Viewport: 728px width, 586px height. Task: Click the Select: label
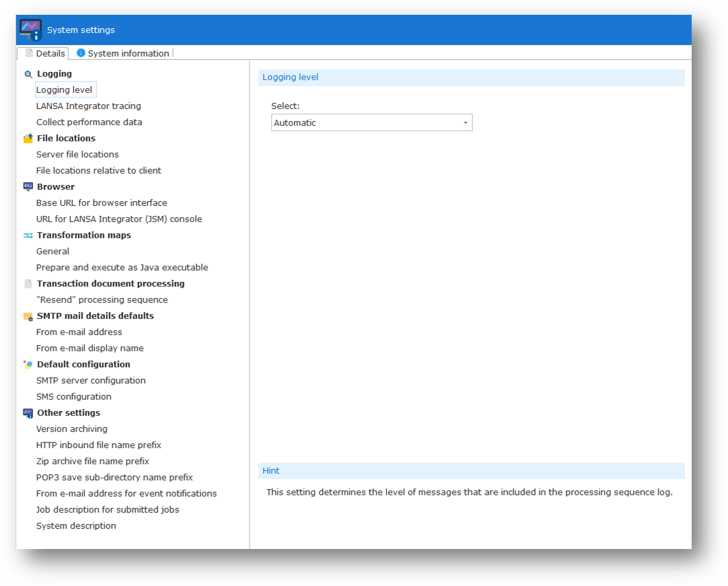[x=285, y=106]
